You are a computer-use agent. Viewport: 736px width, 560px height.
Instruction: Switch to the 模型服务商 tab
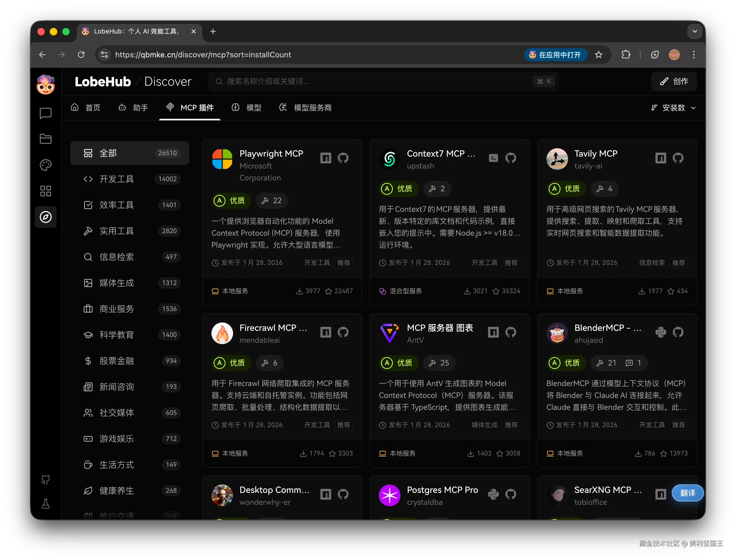[305, 108]
